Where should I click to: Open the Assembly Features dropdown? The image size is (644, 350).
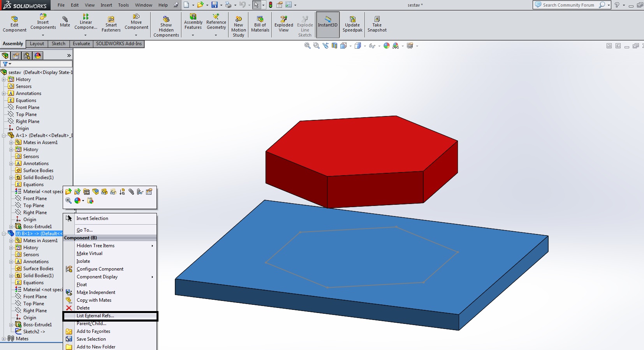(193, 35)
